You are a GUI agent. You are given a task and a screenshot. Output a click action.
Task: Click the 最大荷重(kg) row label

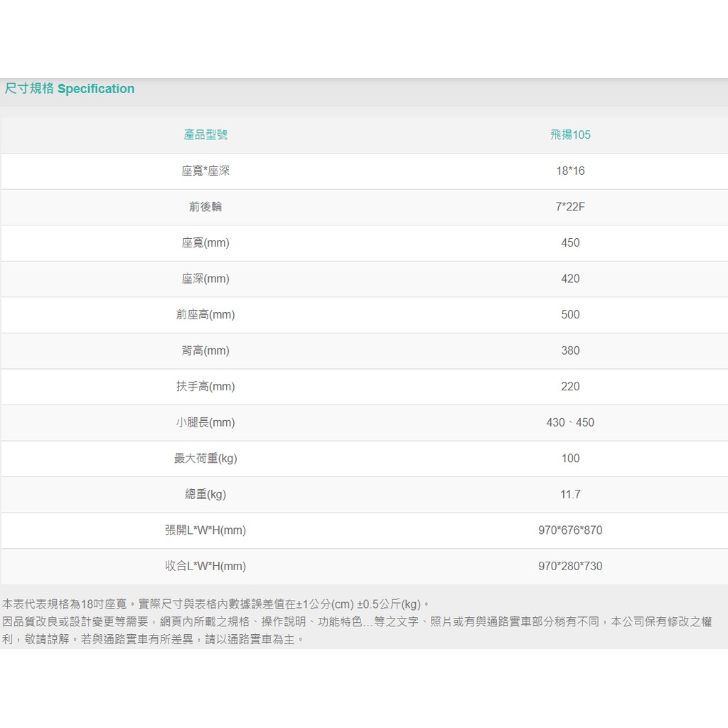point(205,459)
